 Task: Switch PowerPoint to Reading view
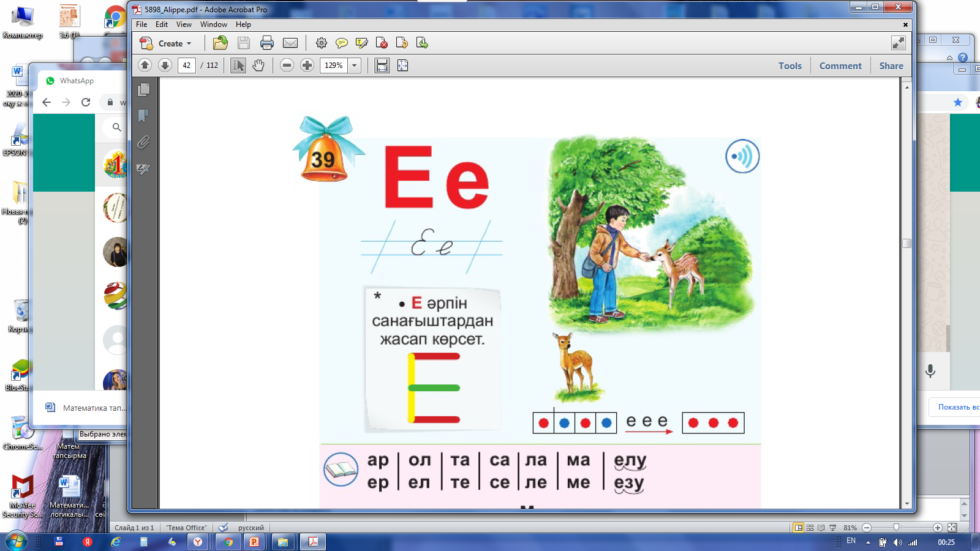[x=821, y=527]
